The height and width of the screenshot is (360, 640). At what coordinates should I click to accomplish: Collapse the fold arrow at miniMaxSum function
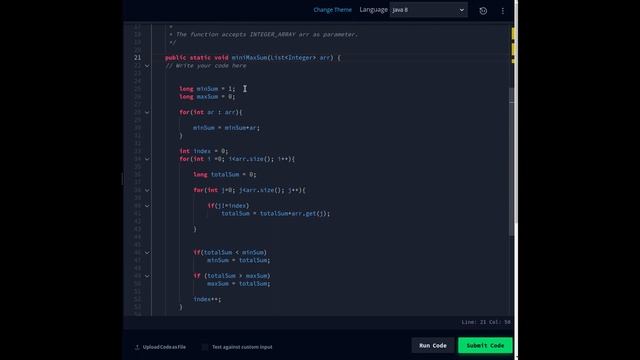click(147, 66)
